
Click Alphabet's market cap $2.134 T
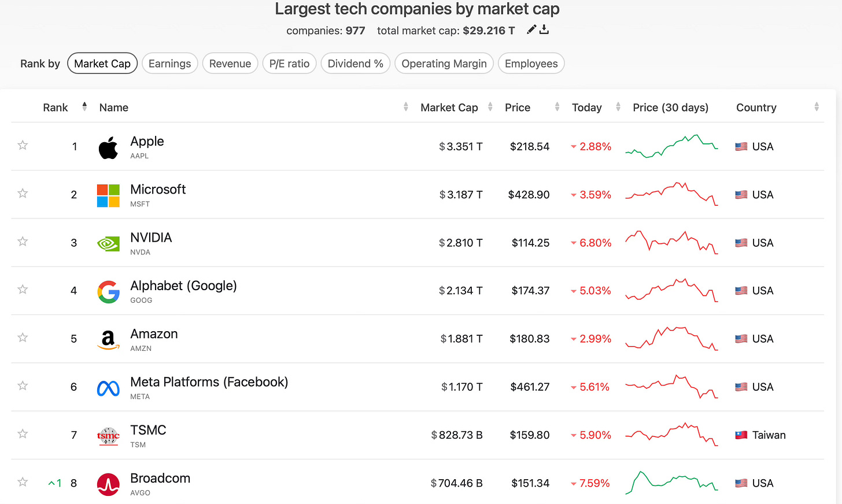(460, 291)
